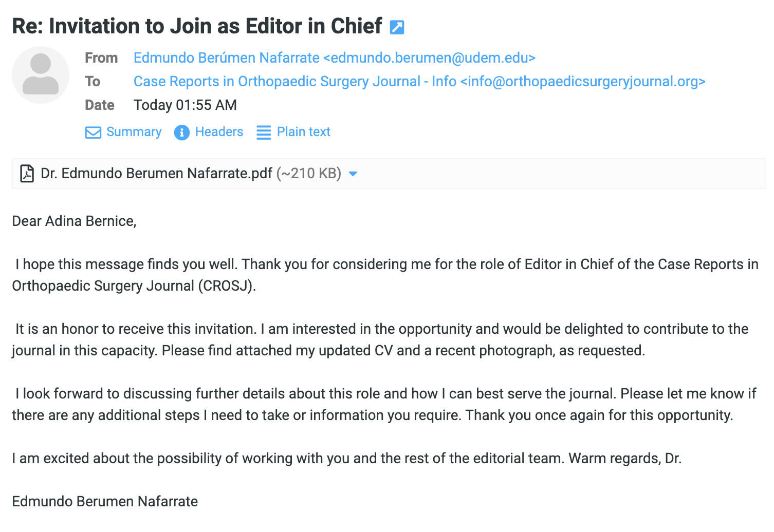
Task: Click sender Edmundo Berúmen Nafarrate's address
Action: [x=334, y=58]
